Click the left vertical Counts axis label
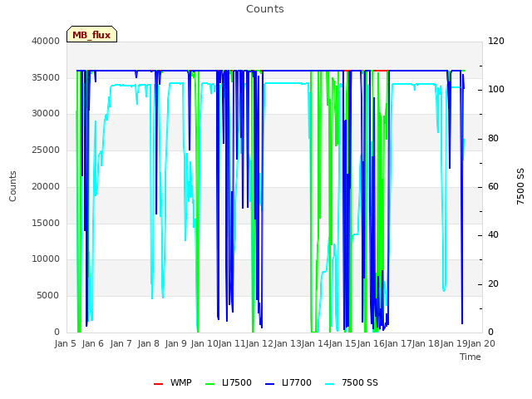532x399 pixels. click(x=12, y=186)
